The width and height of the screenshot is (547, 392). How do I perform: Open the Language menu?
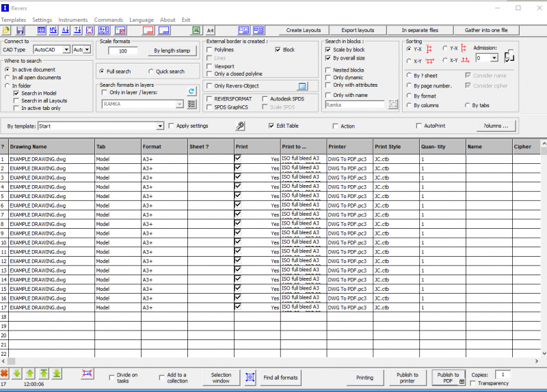coord(141,20)
